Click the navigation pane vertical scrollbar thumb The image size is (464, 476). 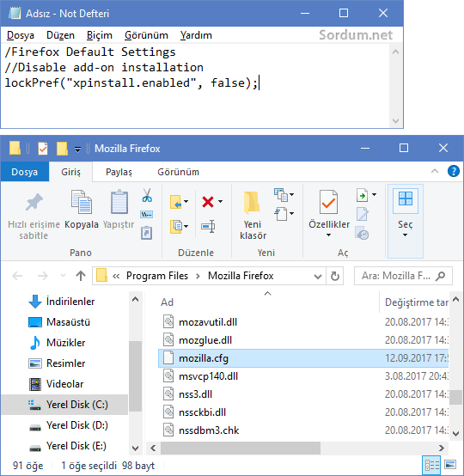(x=135, y=375)
